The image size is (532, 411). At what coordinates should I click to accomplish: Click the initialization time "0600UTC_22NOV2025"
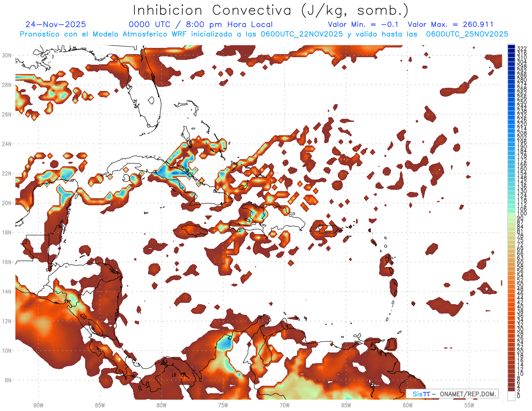[301, 34]
